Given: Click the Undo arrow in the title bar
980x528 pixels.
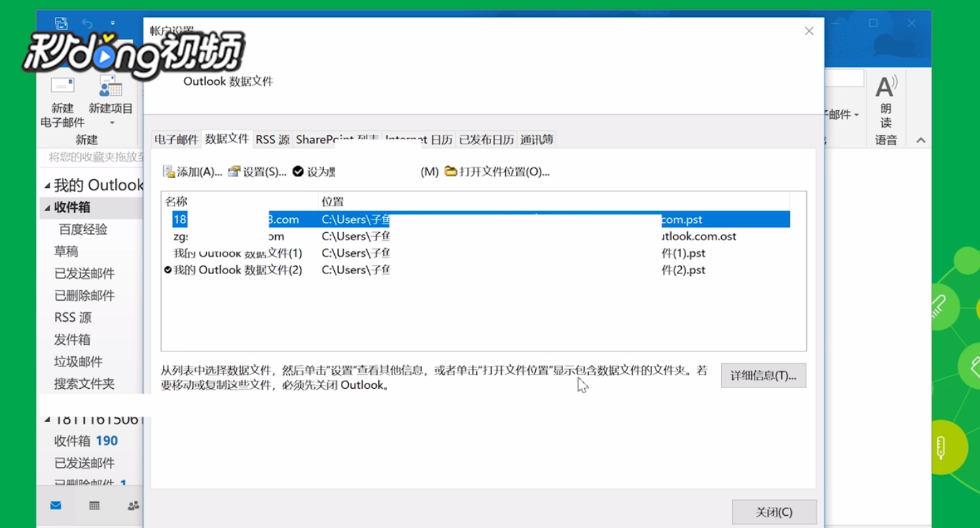Looking at the screenshot, I should 86,23.
